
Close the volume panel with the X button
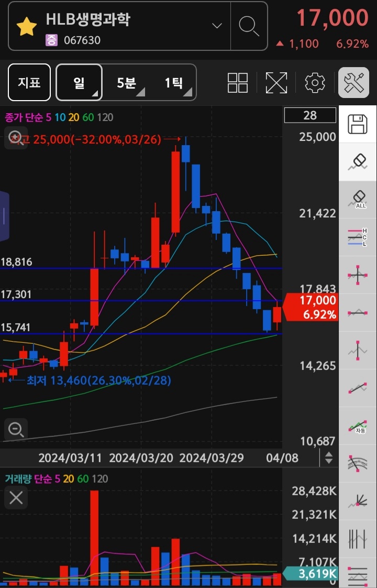click(x=16, y=498)
